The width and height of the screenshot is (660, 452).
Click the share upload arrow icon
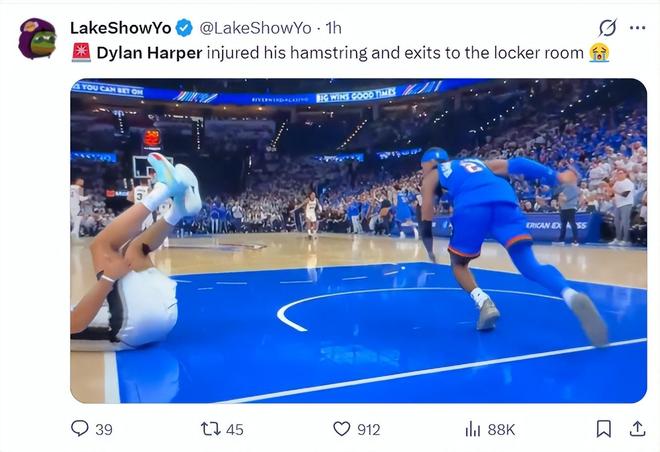(637, 429)
